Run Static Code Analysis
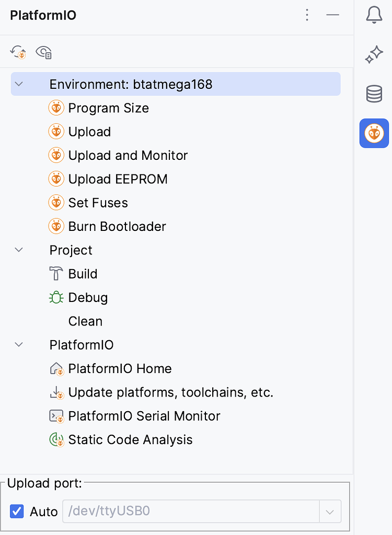Viewport: 392px width, 535px height. click(x=130, y=439)
